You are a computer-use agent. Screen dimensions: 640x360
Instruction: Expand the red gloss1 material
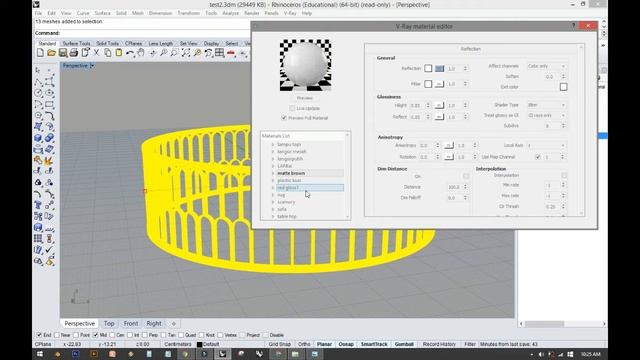273,188
